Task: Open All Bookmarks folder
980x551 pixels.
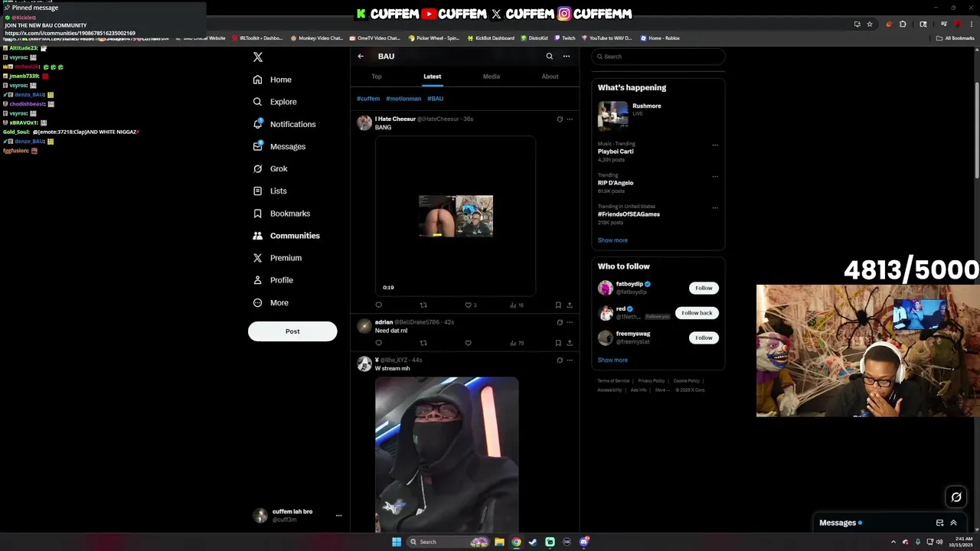Action: coord(955,38)
